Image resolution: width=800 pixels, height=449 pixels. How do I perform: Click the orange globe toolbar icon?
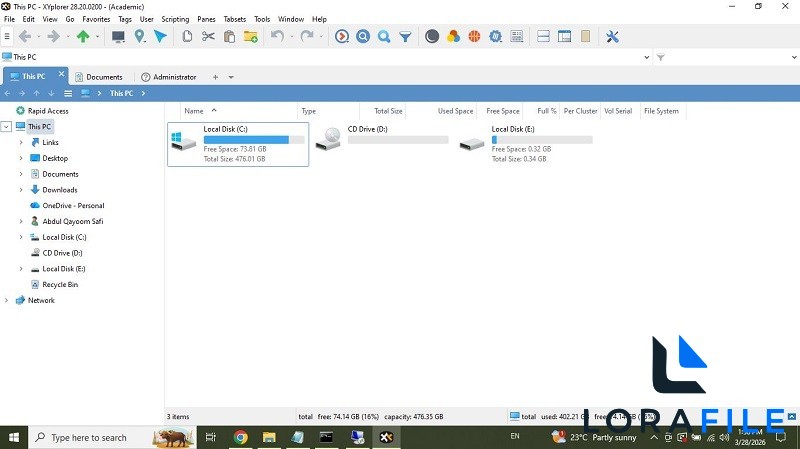[x=474, y=36]
